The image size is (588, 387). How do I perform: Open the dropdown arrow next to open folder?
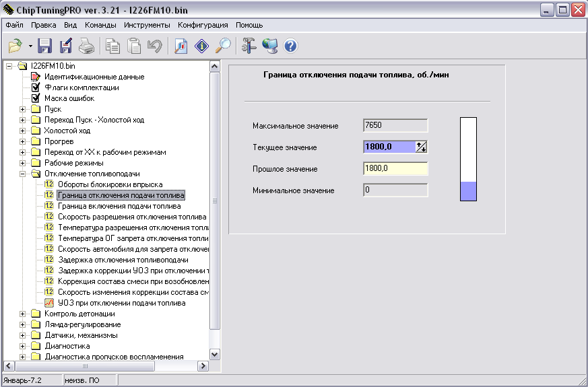(x=30, y=46)
